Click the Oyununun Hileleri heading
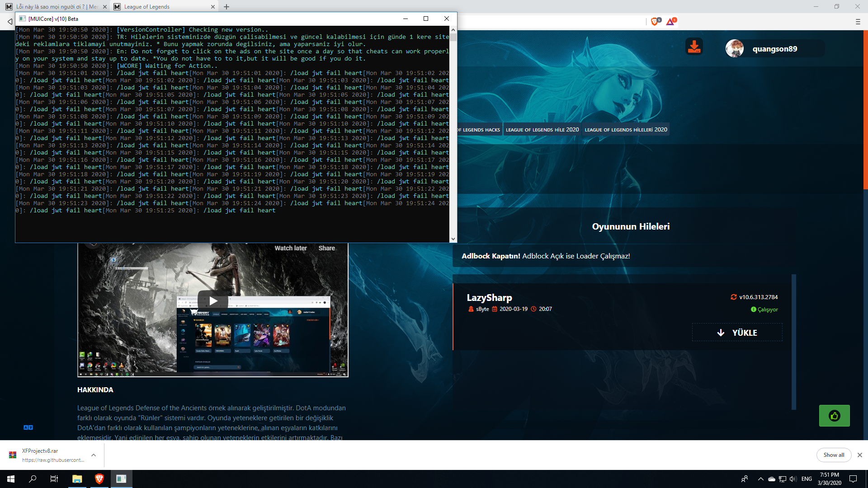The width and height of the screenshot is (868, 488). pyautogui.click(x=631, y=226)
